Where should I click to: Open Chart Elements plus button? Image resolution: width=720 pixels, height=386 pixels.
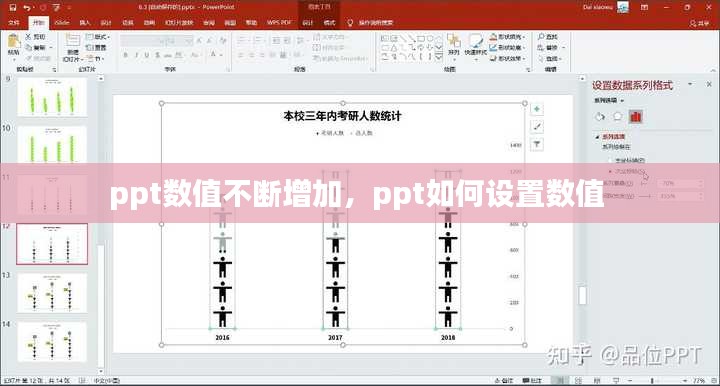pos(536,109)
